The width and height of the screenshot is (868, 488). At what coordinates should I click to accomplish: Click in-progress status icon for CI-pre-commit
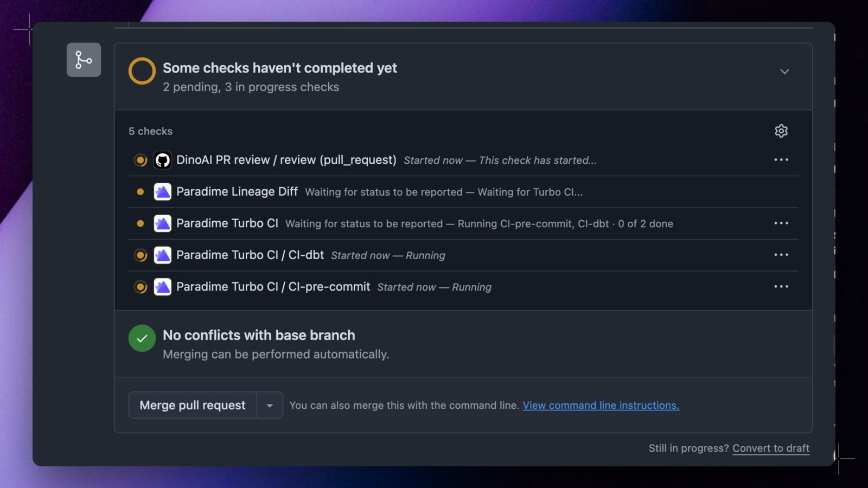(x=141, y=287)
